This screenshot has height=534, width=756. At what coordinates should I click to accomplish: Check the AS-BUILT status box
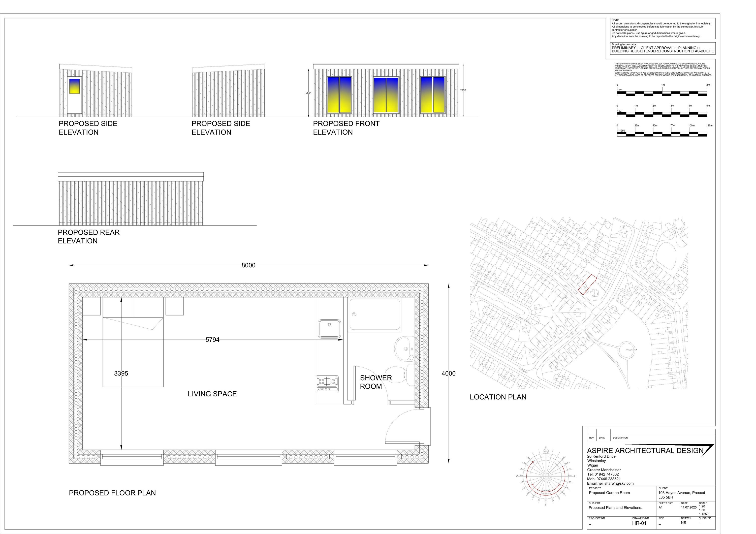coord(713,51)
